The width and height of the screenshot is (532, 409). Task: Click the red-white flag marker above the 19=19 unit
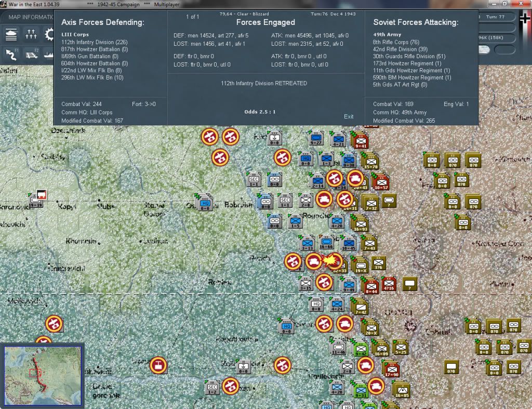pos(42,194)
